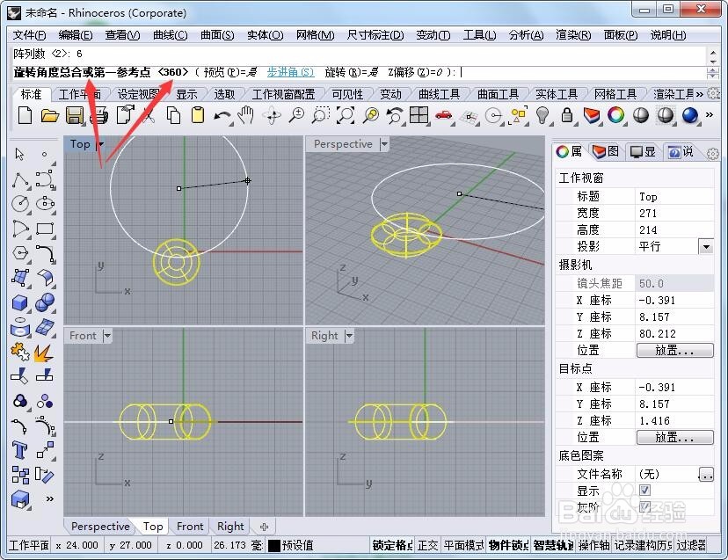Click the black 预设值 layer color swatch
Image resolution: width=728 pixels, height=560 pixels.
274,546
